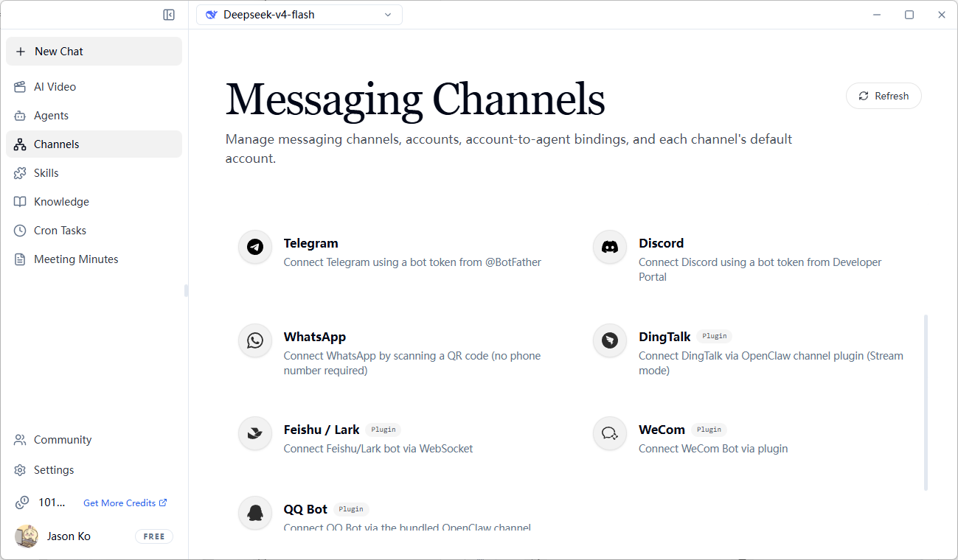
Task: Start a New Chat
Action: (x=94, y=52)
